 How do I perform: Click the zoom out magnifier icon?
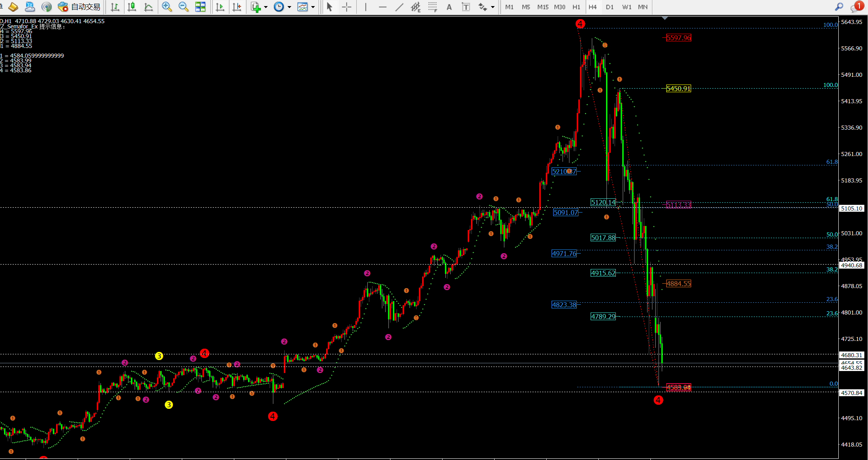pos(183,7)
